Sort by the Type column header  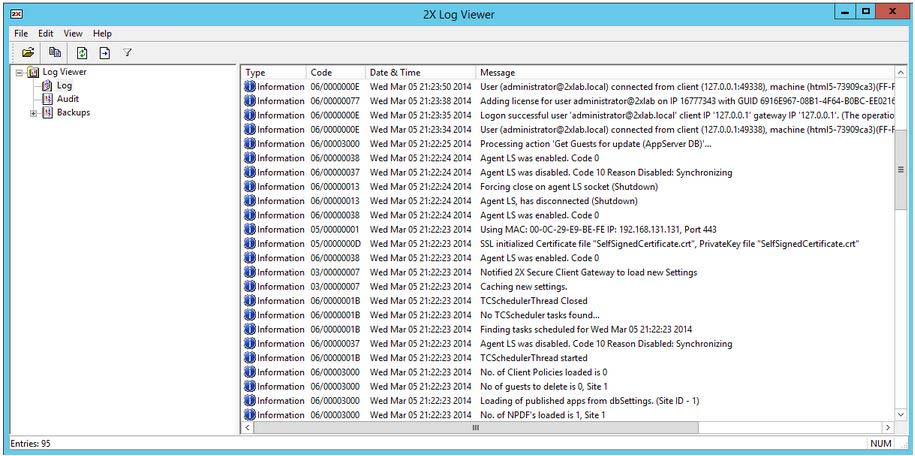point(274,72)
